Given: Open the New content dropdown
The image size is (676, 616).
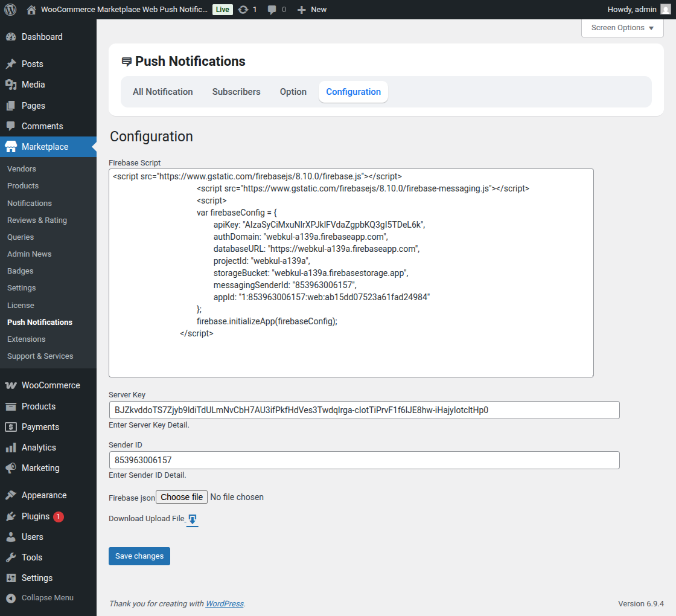Looking at the screenshot, I should [x=312, y=10].
